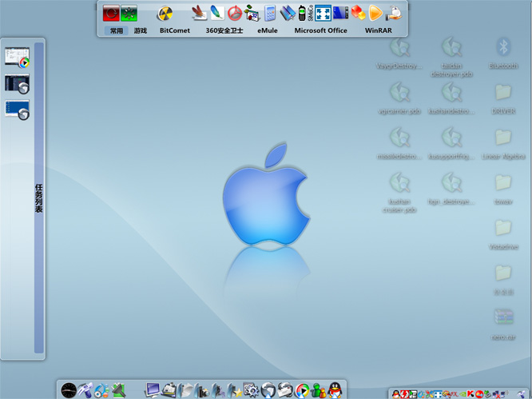Select the 360安全卫士 label
The width and height of the screenshot is (532, 399).
pos(224,30)
